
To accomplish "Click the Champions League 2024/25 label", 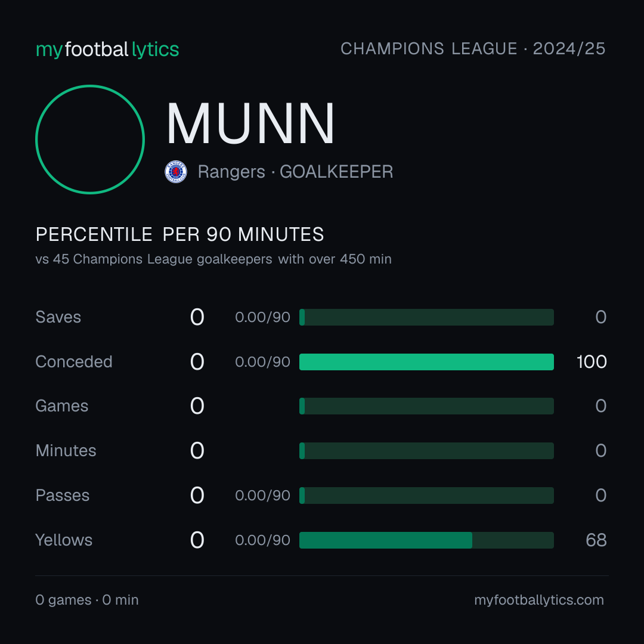I will pyautogui.click(x=473, y=49).
